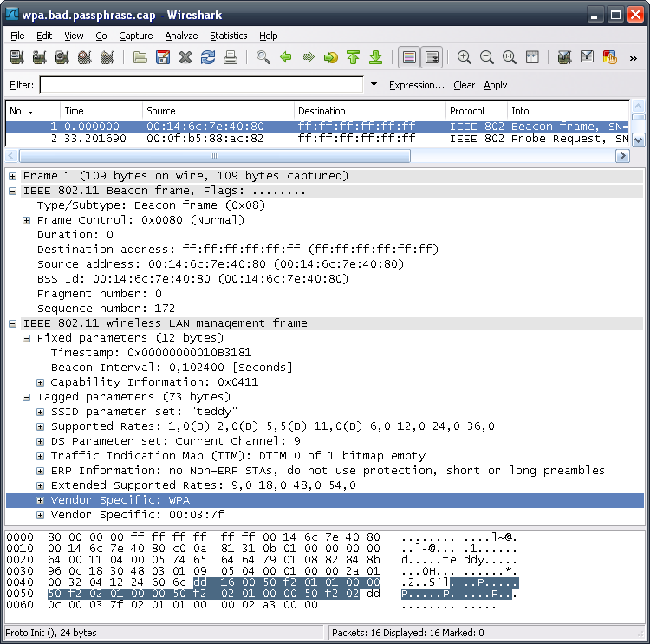Toggle the Colorize packet list button

tap(408, 57)
